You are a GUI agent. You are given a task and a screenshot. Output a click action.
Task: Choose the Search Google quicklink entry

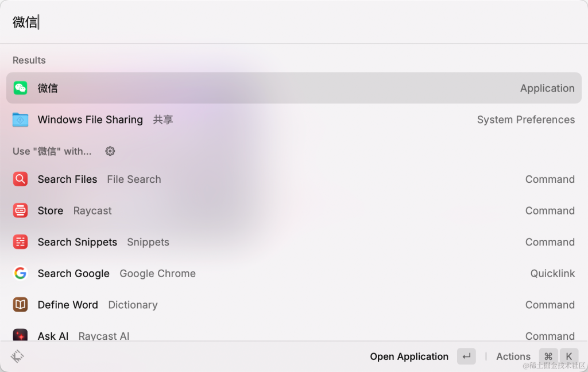coord(294,273)
